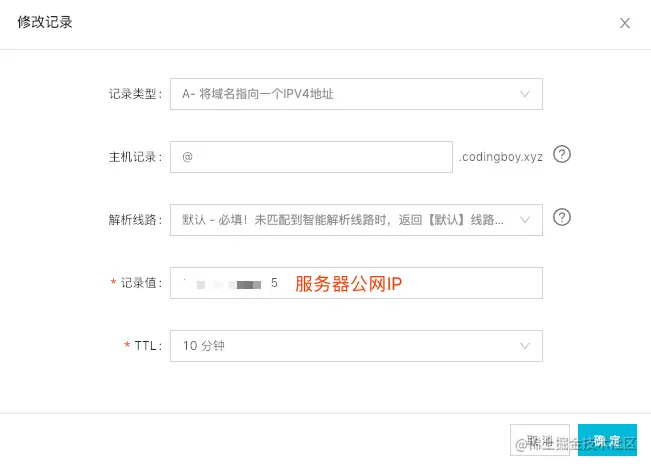Close the 修改记录 dialog with the X
Screen dimensions: 651x466
[x=624, y=23]
